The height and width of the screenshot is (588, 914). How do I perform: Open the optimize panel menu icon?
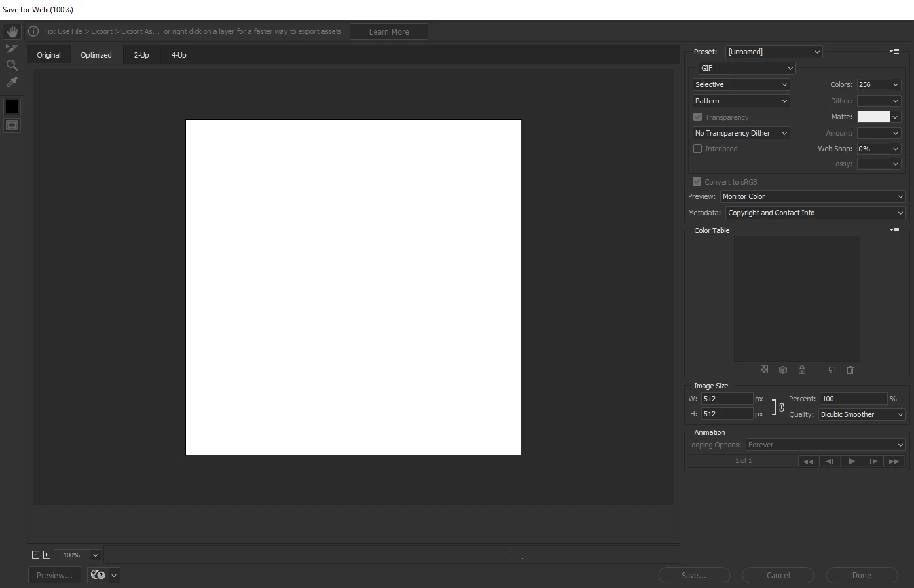(x=894, y=52)
